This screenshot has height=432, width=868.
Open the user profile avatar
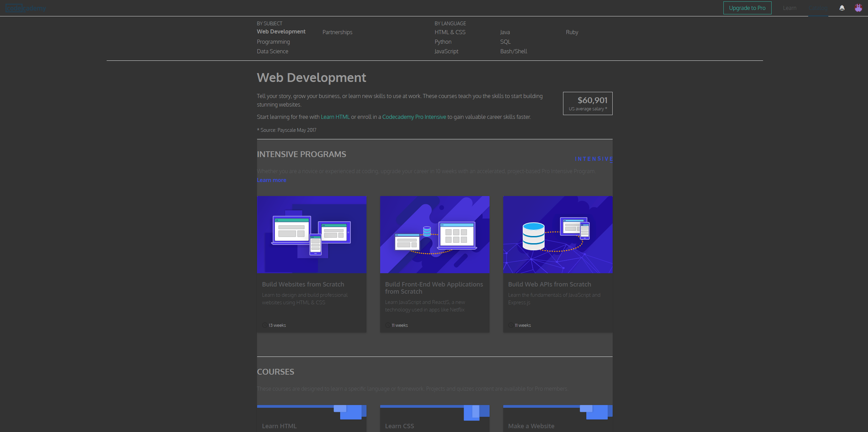pos(858,8)
